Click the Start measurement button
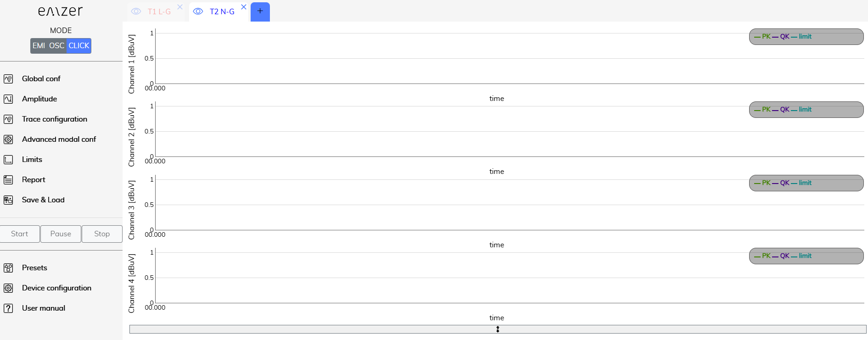868x340 pixels. pyautogui.click(x=20, y=234)
